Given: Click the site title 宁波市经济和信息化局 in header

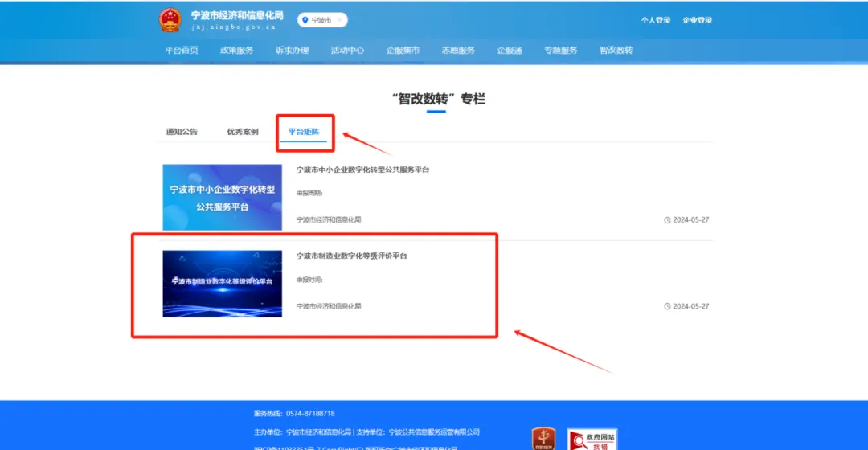Looking at the screenshot, I should [237, 15].
